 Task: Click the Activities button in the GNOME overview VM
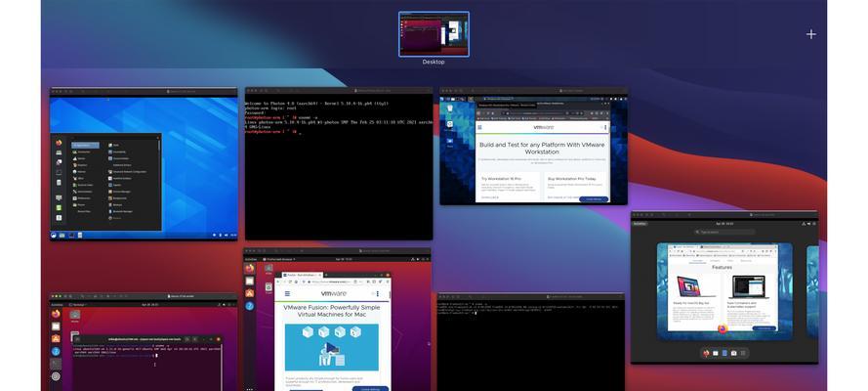pyautogui.click(x=640, y=224)
